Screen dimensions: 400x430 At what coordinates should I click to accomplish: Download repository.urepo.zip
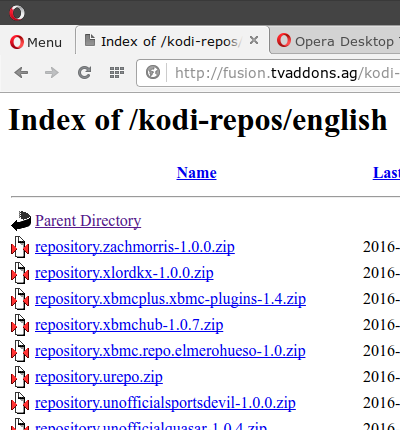(99, 377)
